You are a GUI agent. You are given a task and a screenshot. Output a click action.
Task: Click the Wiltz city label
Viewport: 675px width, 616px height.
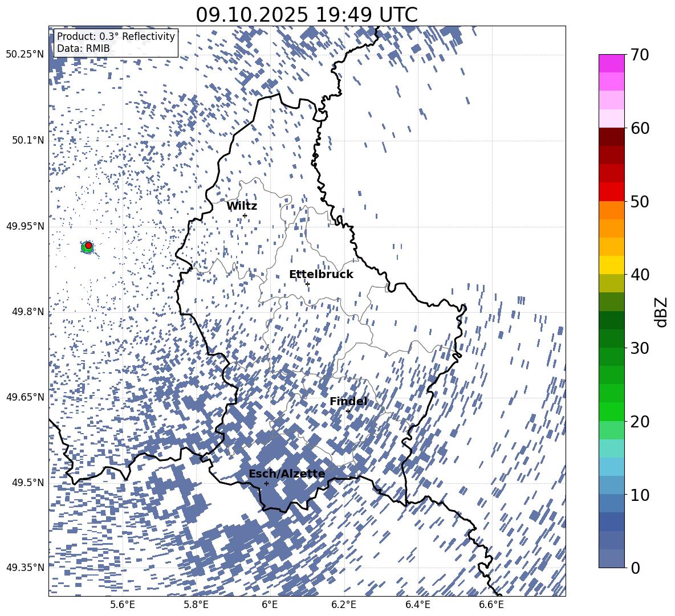point(242,206)
